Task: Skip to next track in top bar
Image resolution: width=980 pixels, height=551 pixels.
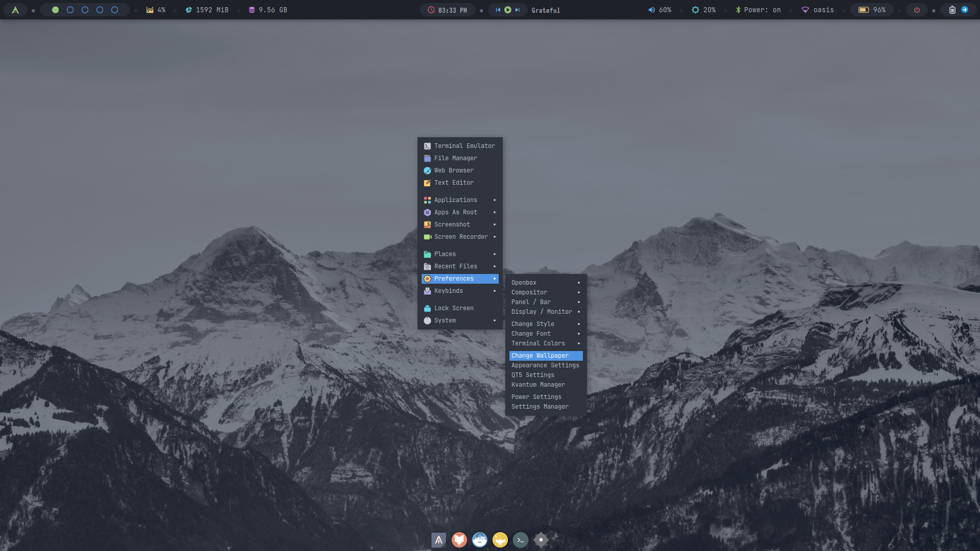Action: tap(518, 10)
